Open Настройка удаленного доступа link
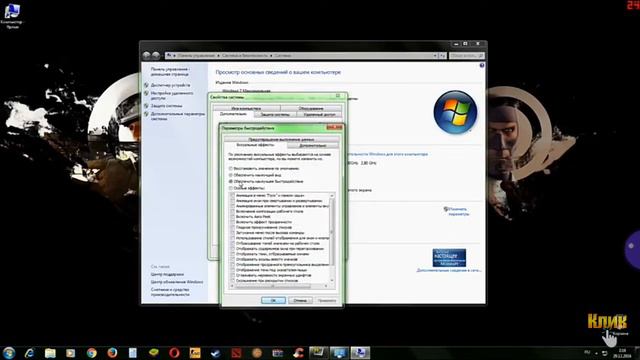 pyautogui.click(x=172, y=96)
